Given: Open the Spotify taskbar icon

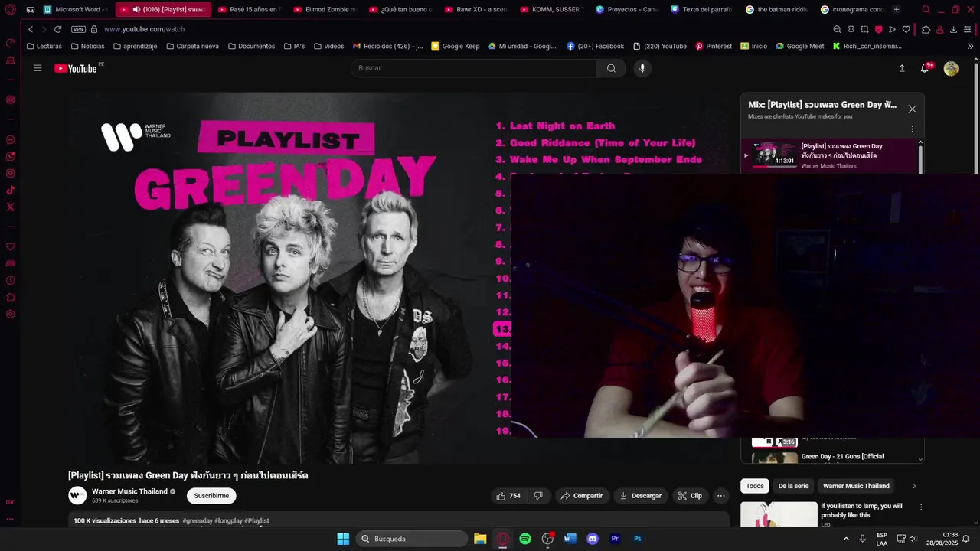Looking at the screenshot, I should point(525,539).
